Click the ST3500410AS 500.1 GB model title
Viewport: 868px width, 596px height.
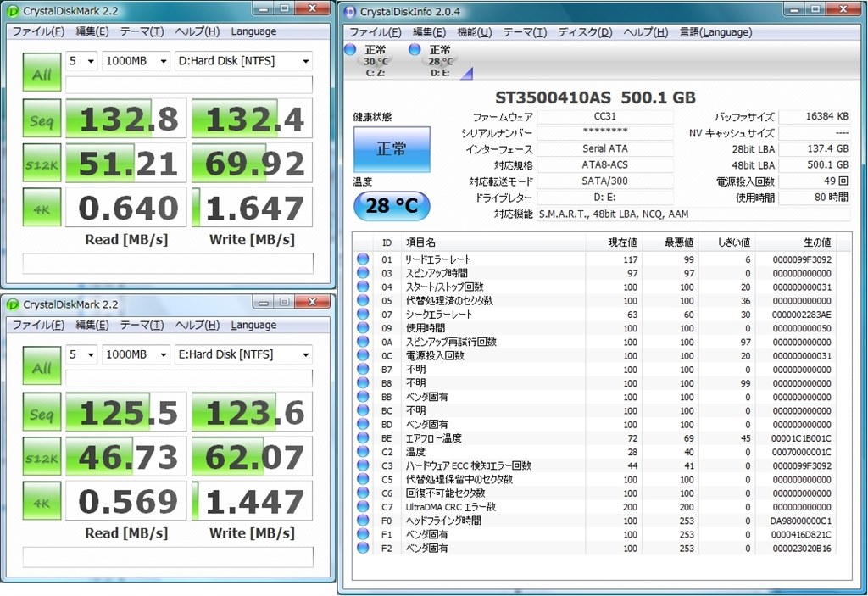pyautogui.click(x=595, y=98)
